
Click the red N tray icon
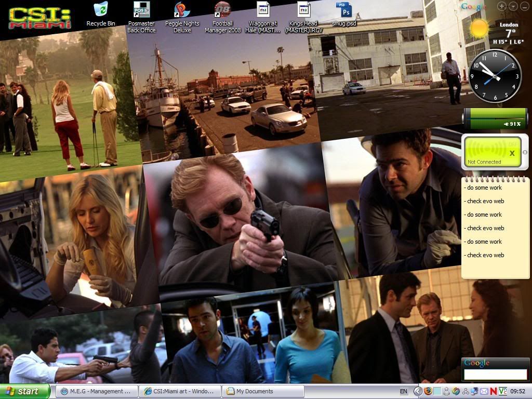tap(494, 391)
